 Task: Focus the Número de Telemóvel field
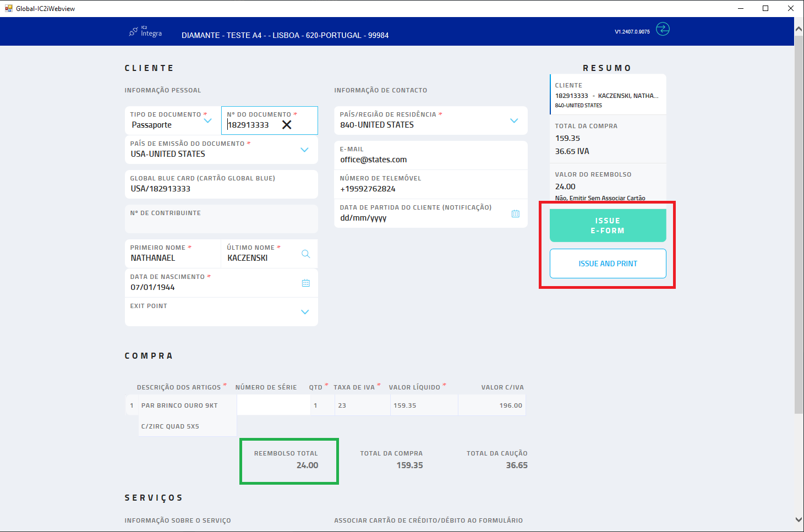(x=429, y=189)
